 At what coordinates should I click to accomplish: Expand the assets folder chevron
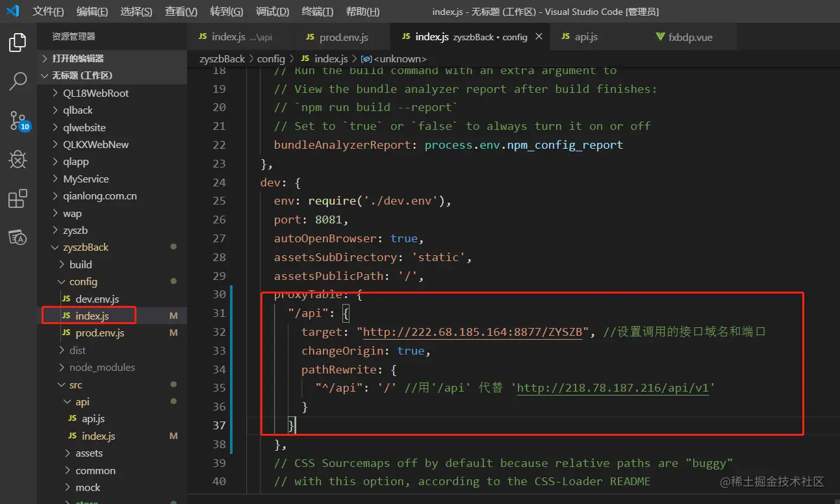click(68, 453)
